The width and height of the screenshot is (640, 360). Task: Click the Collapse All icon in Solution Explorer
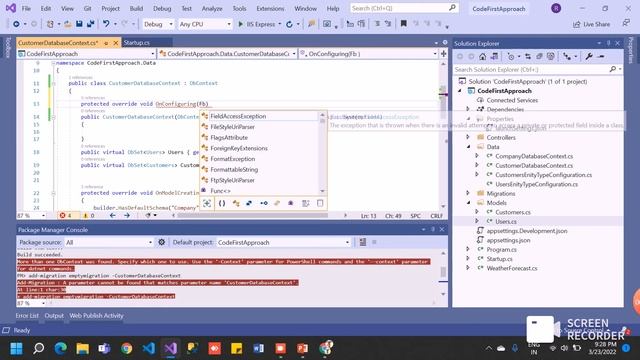(x=539, y=56)
